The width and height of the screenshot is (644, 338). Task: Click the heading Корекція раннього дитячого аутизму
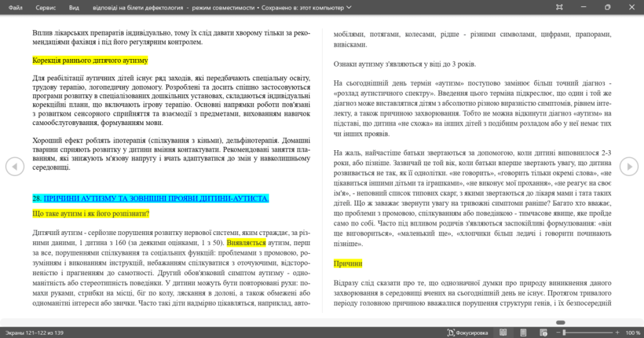tap(90, 60)
